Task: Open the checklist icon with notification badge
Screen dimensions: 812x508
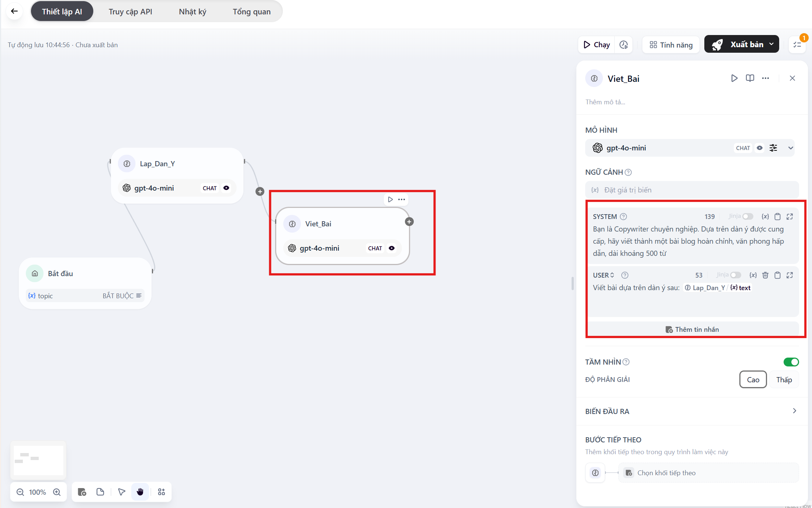Action: click(797, 45)
